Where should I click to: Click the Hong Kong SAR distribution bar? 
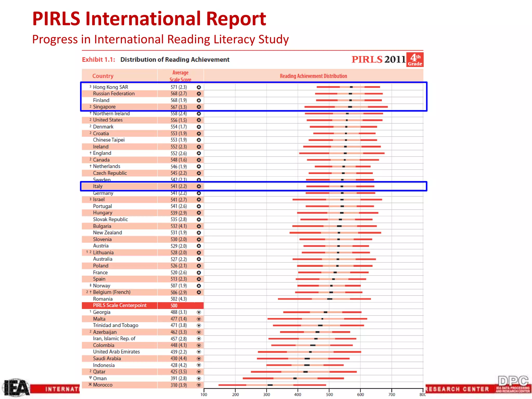point(348,87)
